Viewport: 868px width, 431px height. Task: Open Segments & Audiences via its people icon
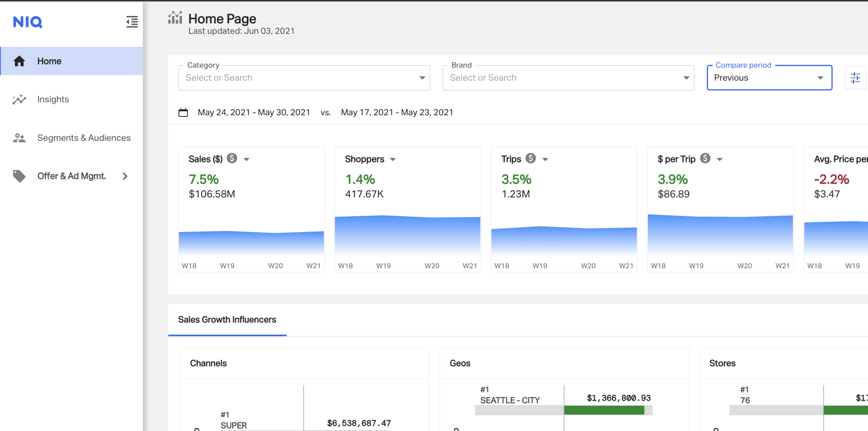pos(19,137)
